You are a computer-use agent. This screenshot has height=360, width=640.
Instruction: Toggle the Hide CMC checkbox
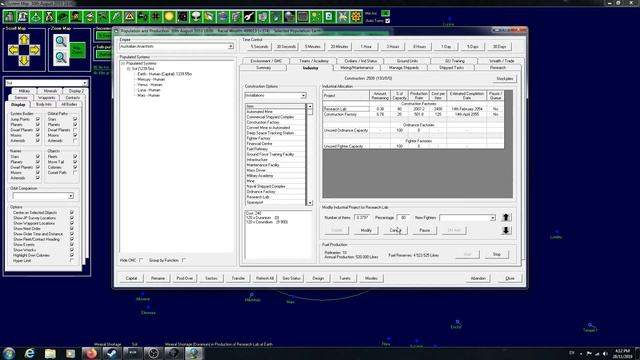(x=141, y=260)
